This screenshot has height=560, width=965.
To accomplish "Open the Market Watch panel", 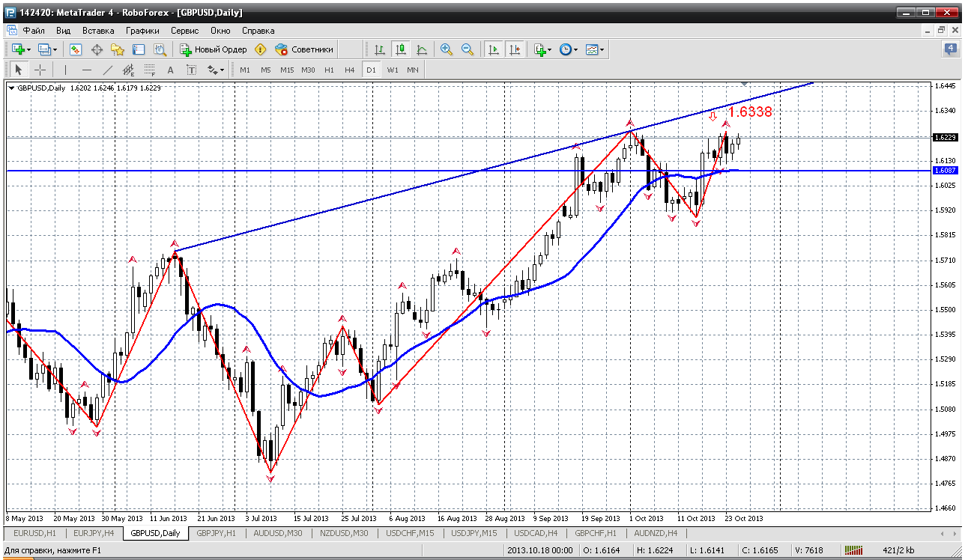I will pos(76,49).
